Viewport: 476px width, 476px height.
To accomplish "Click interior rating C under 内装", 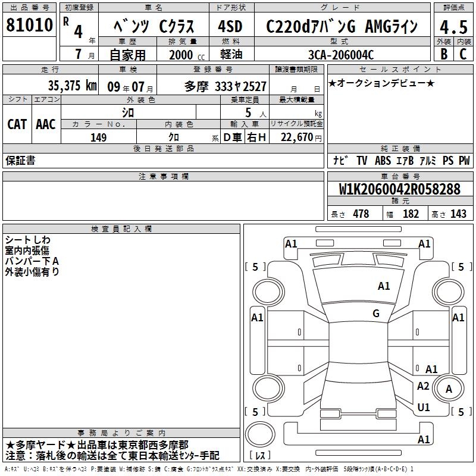I will click(464, 54).
